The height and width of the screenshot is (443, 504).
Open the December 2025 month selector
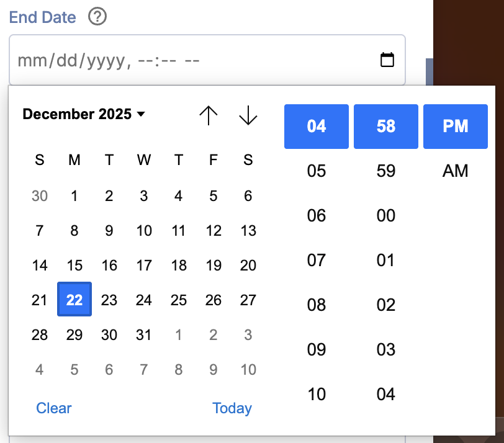pos(84,114)
